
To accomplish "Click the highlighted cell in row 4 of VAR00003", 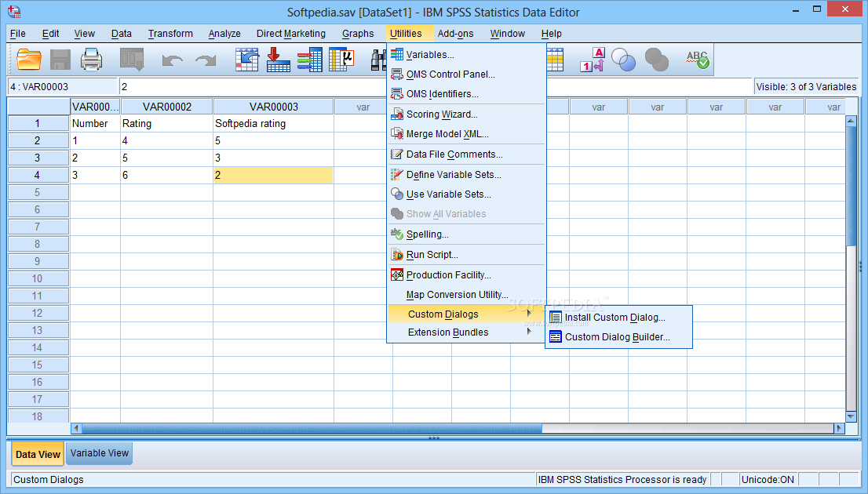I will [273, 175].
